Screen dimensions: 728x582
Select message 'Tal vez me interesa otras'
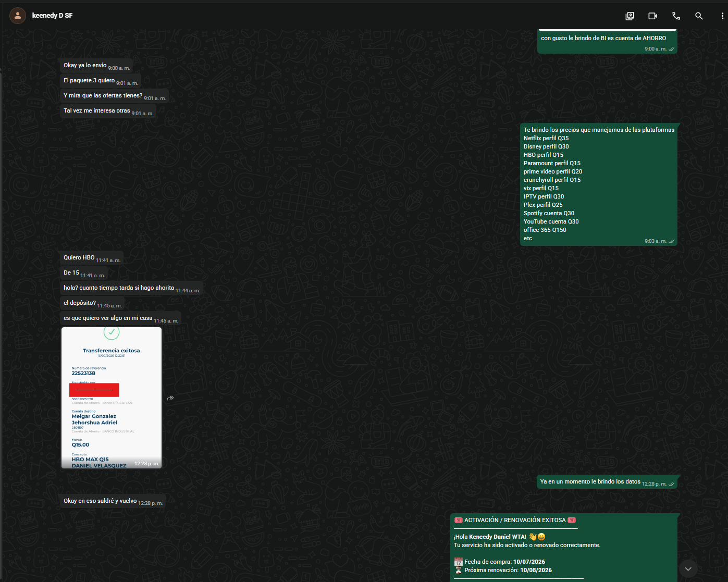[108, 111]
